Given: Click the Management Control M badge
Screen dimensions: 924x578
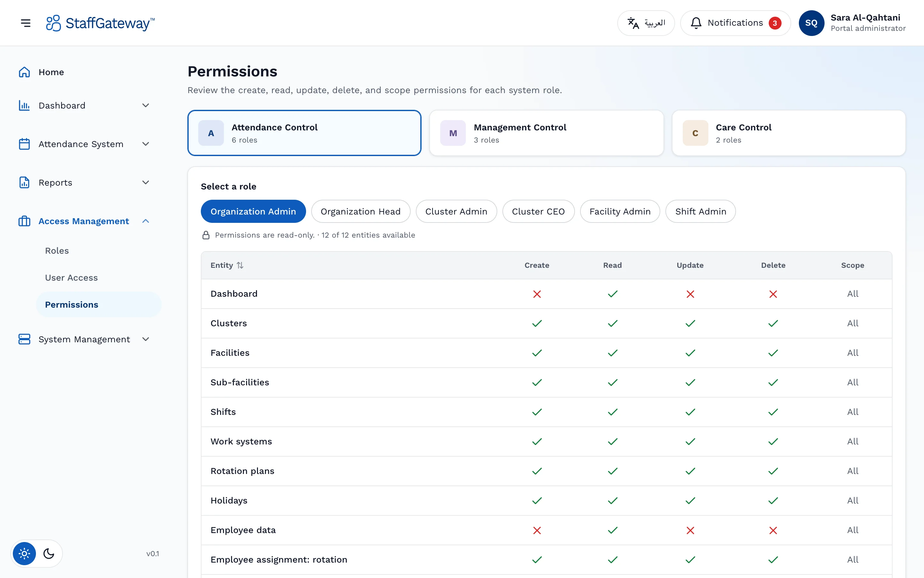Looking at the screenshot, I should (453, 133).
